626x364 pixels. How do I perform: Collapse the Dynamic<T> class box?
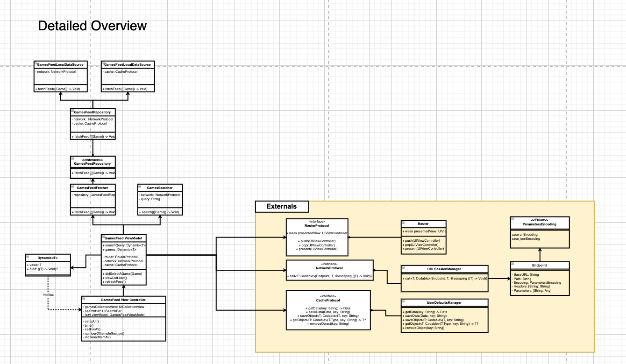click(x=28, y=256)
